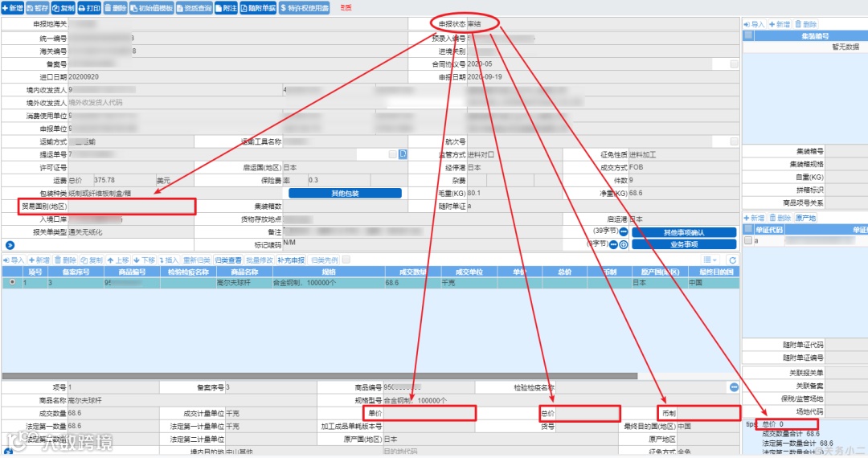The height and width of the screenshot is (458, 868).
Task: Click the 原产地 (origin) button
Action: click(x=806, y=218)
